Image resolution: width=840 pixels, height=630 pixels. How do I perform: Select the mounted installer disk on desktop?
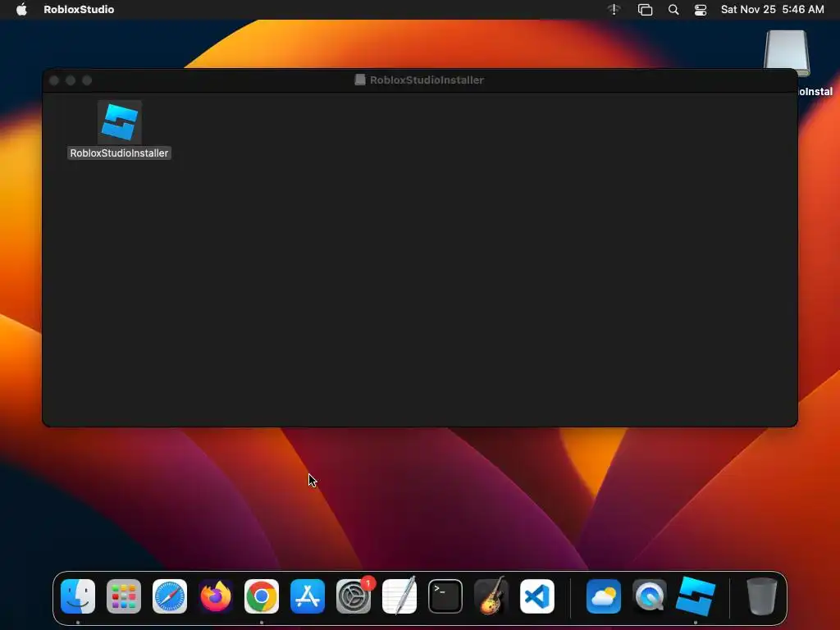(787, 53)
